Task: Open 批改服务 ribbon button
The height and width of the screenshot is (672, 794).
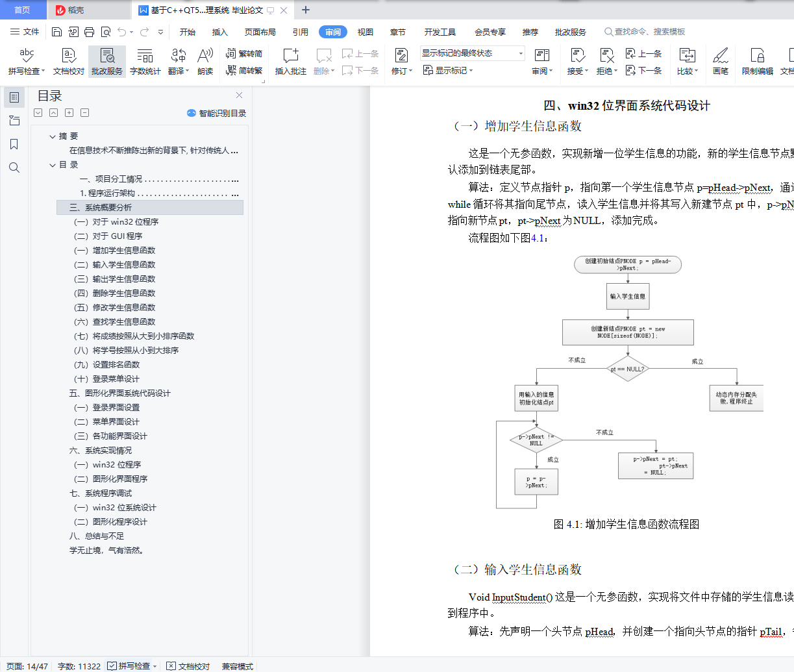Action: coord(107,62)
